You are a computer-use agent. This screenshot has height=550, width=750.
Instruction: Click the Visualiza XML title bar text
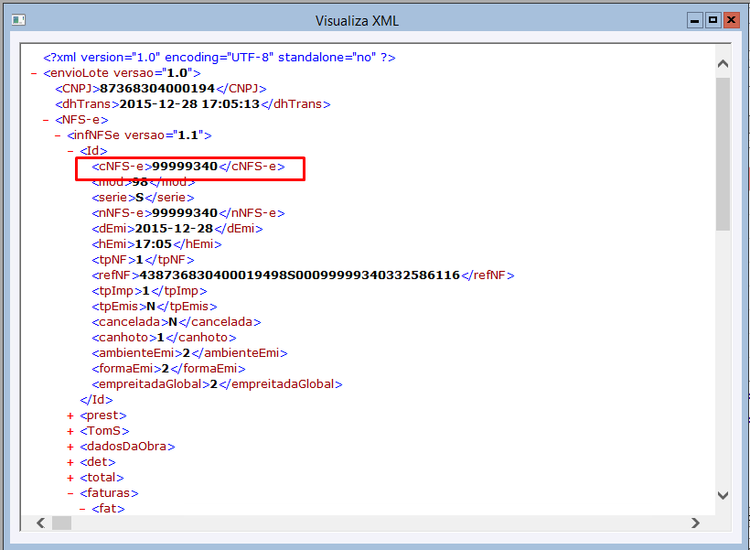coord(357,21)
